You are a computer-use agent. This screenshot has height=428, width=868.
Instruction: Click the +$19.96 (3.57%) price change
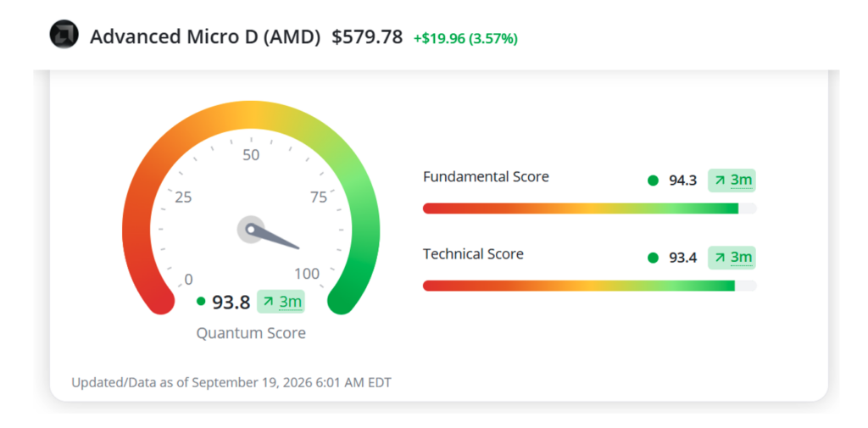pyautogui.click(x=465, y=39)
